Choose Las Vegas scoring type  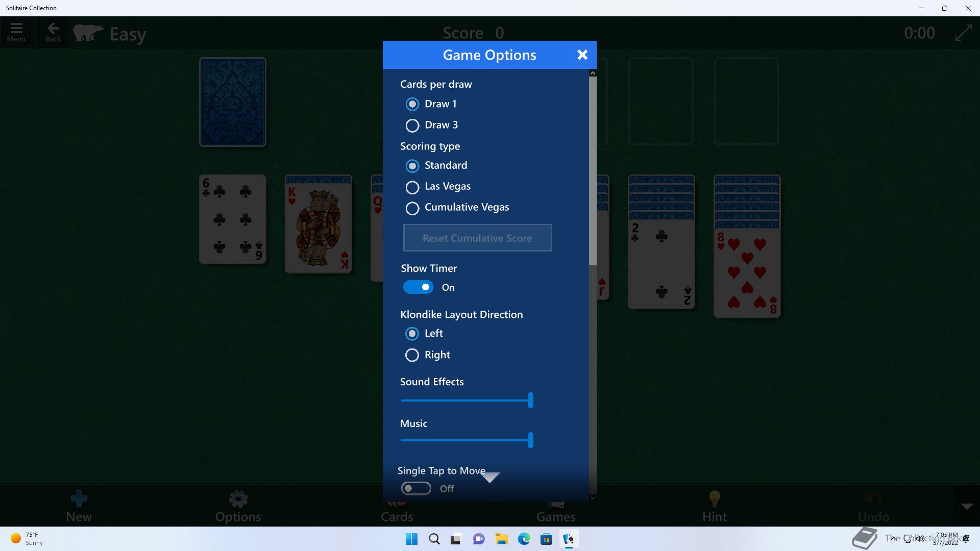(x=412, y=187)
